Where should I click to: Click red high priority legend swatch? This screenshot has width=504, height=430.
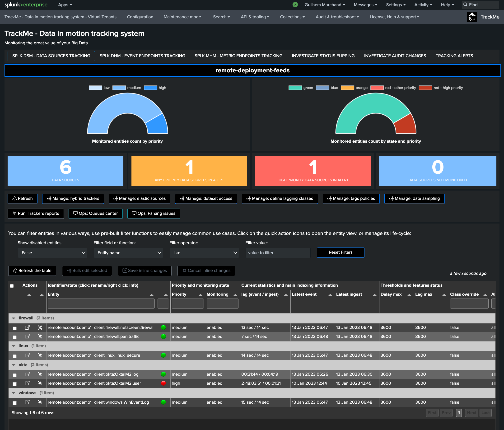[425, 88]
